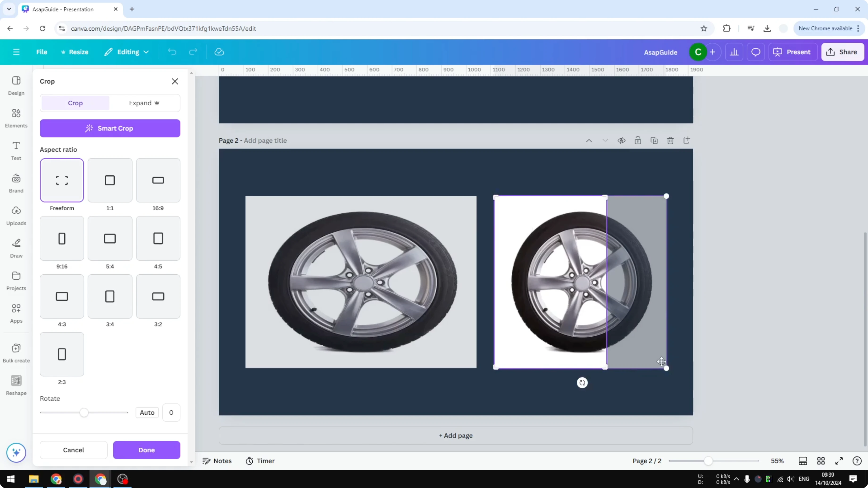Open the File menu
868x488 pixels.
42,52
